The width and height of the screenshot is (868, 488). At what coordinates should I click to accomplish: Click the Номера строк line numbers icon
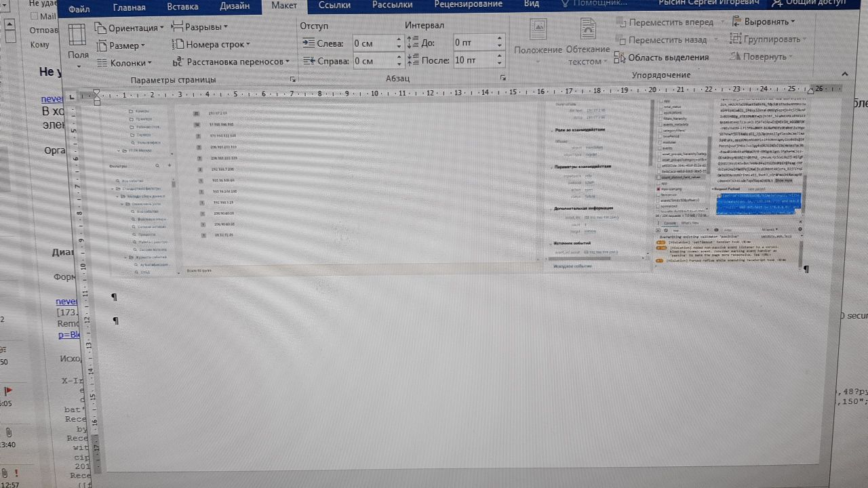(178, 44)
